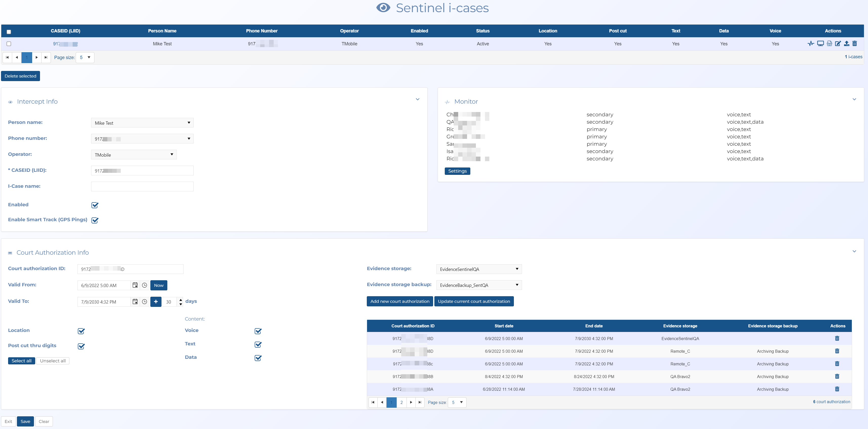
Task: Open the Evidence storage backup dropdown
Action: pyautogui.click(x=479, y=285)
